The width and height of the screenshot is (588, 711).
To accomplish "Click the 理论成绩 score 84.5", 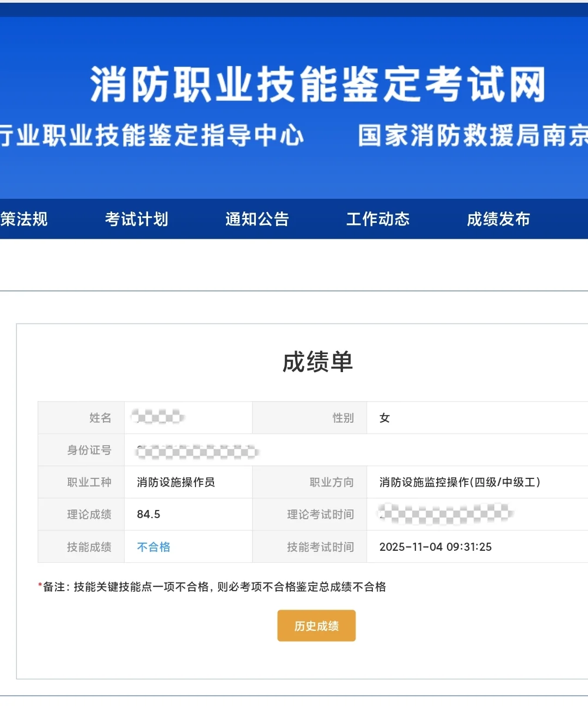I will point(146,514).
